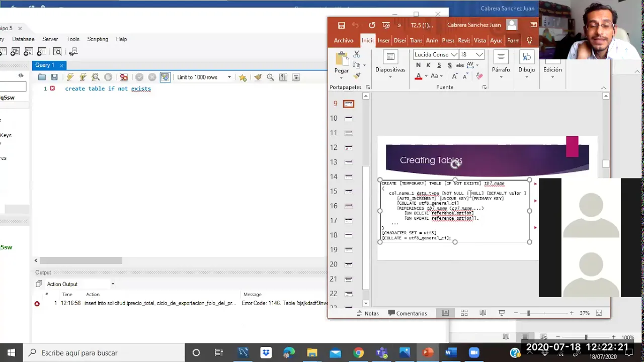Screen dimensions: 644x362
Task: Open the Párrafo group dropdown
Action: click(501, 64)
